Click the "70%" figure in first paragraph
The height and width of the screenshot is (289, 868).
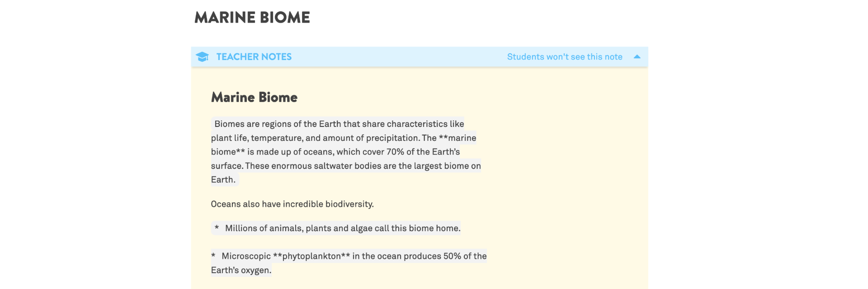[x=395, y=152]
